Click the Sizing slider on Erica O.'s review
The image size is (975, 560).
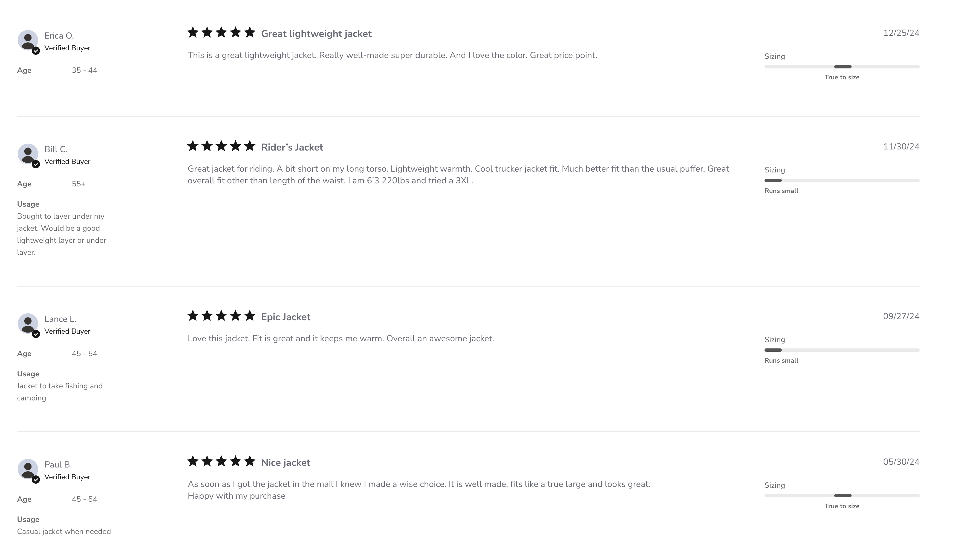click(x=841, y=67)
